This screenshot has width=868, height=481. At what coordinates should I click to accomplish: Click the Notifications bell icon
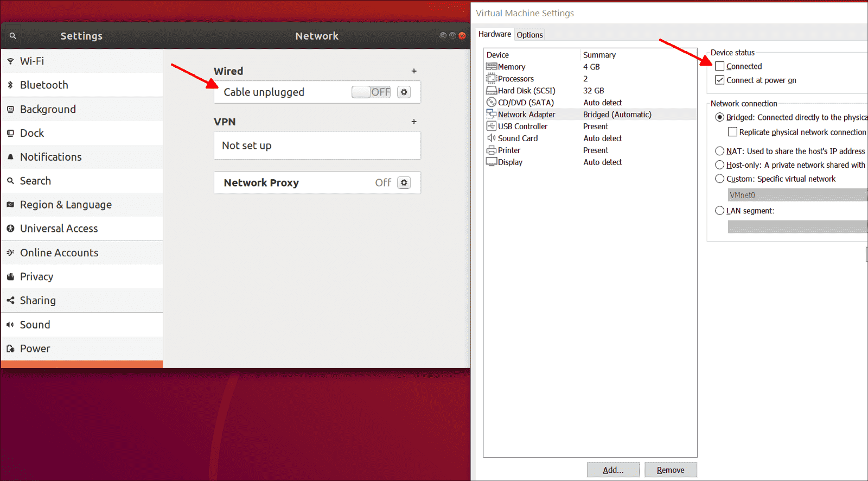tap(10, 157)
